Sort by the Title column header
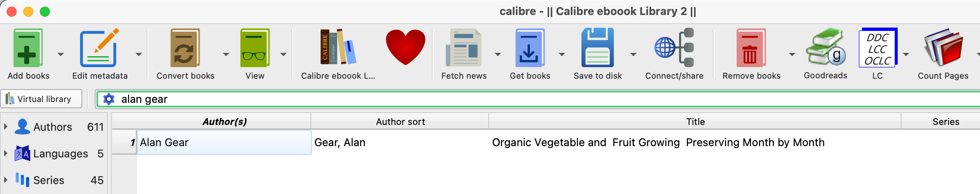The height and width of the screenshot is (194, 980). click(x=695, y=122)
